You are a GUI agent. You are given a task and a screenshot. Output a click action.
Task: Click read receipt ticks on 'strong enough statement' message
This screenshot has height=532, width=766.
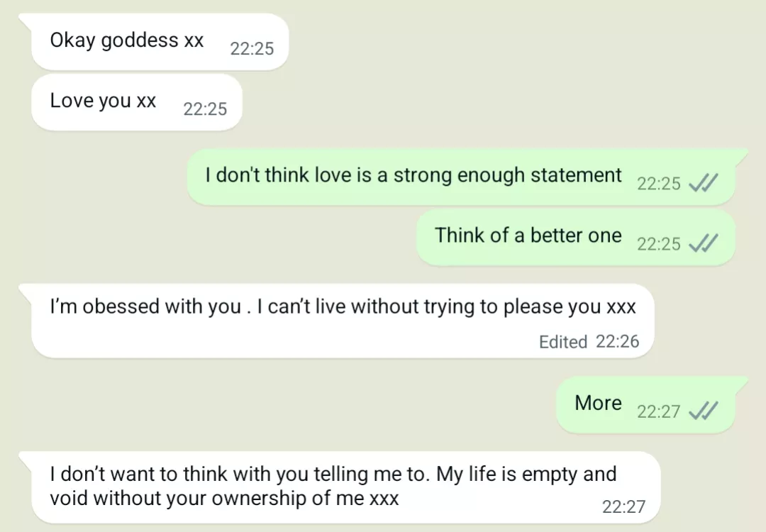click(704, 184)
